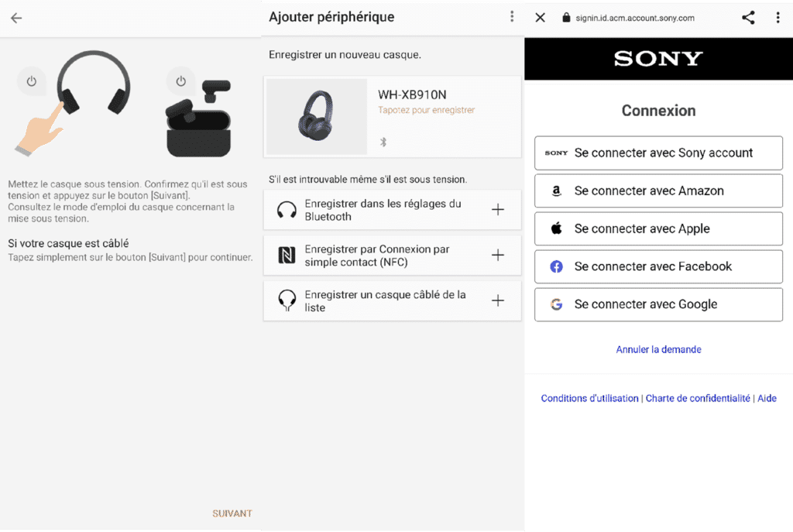Screen dimensions: 793x532
Task: Click 'Enregistrer un nouveau casque.' text
Action: 345,55
